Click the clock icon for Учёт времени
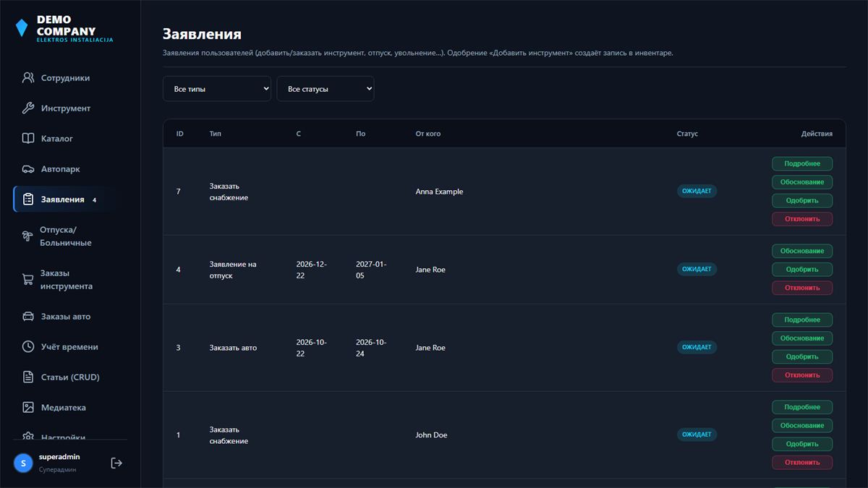868x488 pixels. 28,347
